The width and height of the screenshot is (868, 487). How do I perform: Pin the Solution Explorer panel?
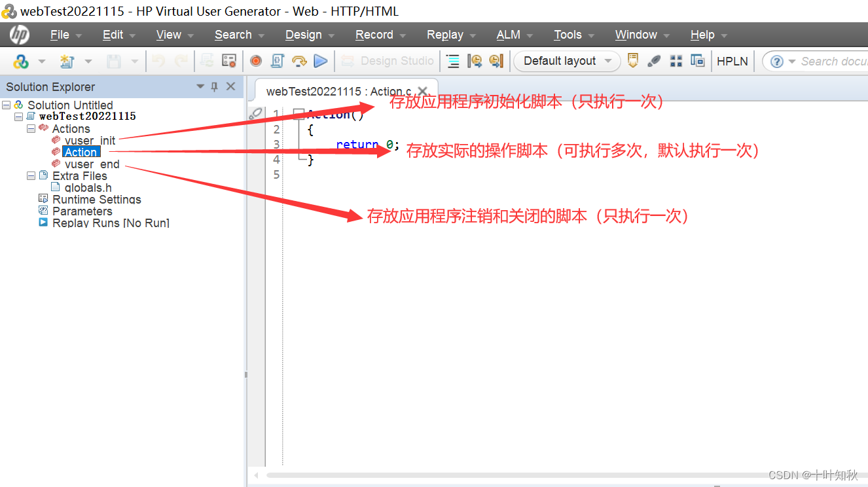tap(214, 86)
